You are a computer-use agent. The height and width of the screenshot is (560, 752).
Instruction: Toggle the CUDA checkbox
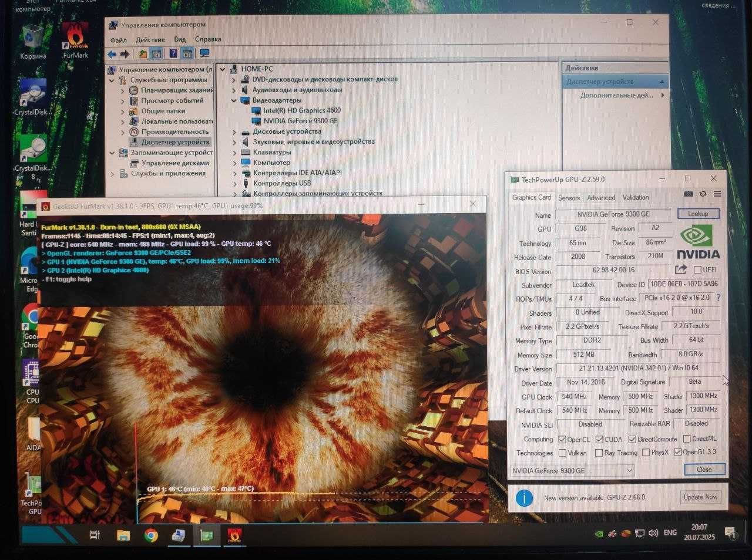[599, 439]
